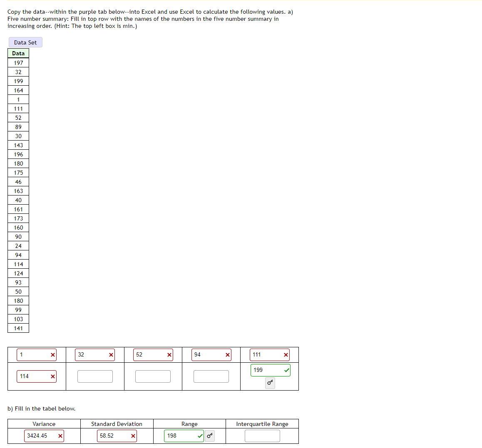Click the Data column header
Image resolution: width=482 pixels, height=448 pixels.
[18, 53]
